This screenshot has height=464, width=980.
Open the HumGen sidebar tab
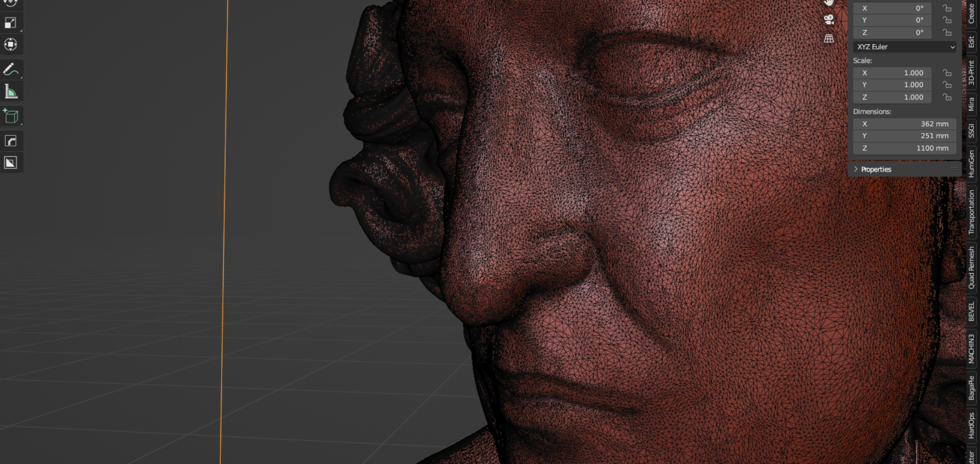point(971,163)
